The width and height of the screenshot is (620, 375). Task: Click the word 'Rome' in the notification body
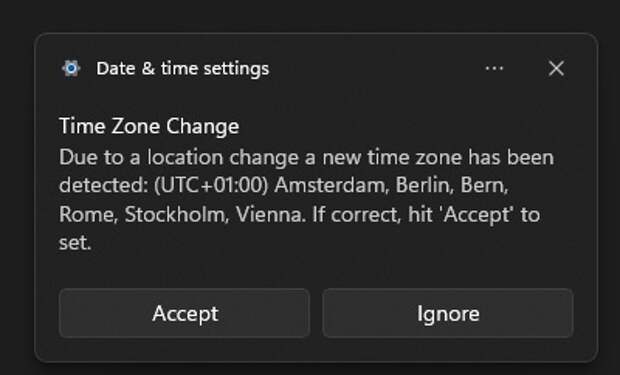pos(89,214)
